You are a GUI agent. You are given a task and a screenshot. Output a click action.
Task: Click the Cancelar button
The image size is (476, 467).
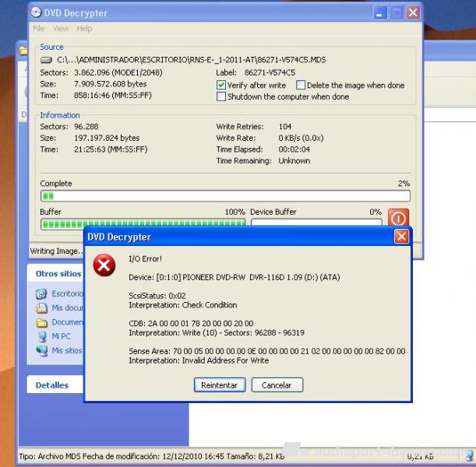click(277, 384)
